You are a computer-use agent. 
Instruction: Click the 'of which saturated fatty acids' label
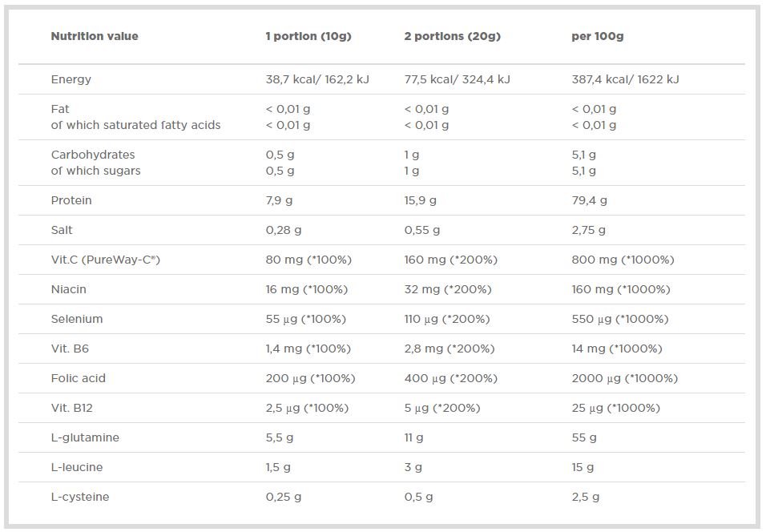click(x=135, y=125)
